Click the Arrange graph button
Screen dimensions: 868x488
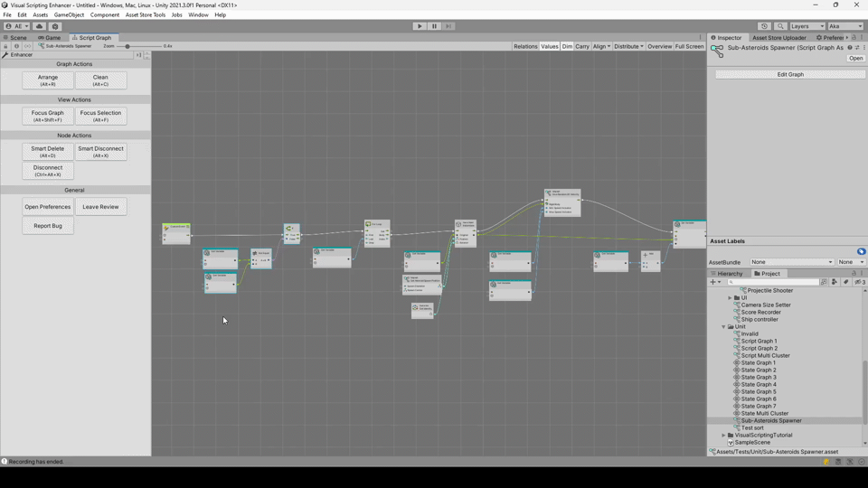coord(48,80)
